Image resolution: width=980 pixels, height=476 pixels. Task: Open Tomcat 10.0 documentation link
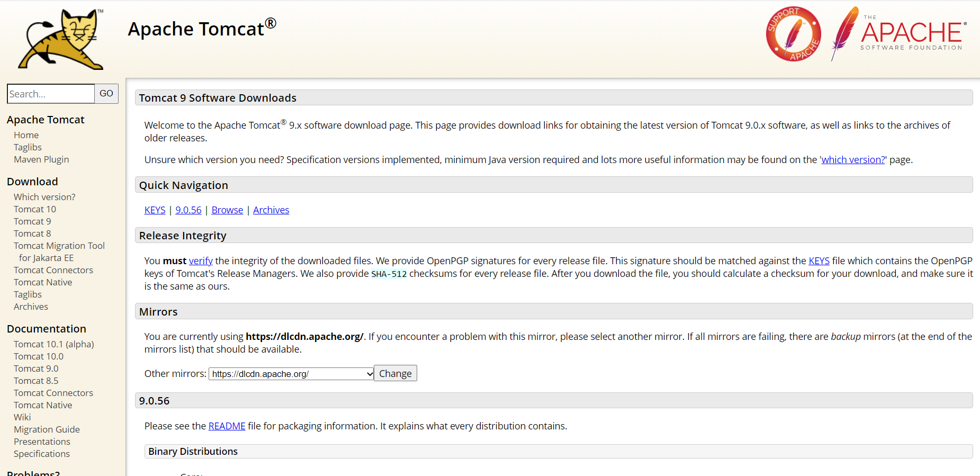tap(39, 356)
